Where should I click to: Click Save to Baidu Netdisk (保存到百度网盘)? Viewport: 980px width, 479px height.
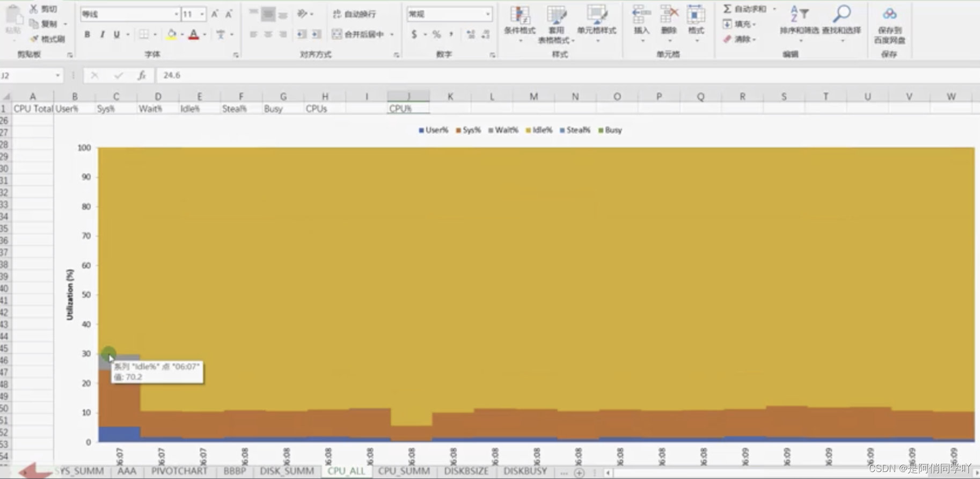click(x=889, y=25)
